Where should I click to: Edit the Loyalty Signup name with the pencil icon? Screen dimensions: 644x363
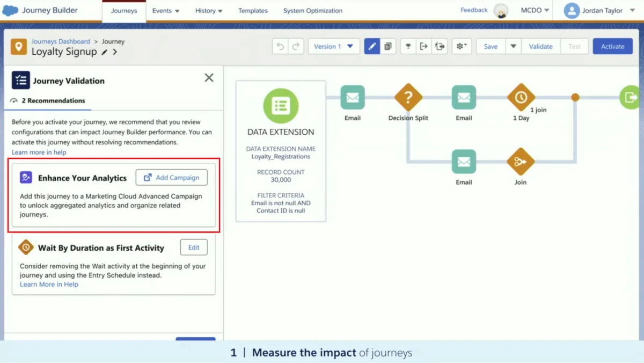pos(104,52)
